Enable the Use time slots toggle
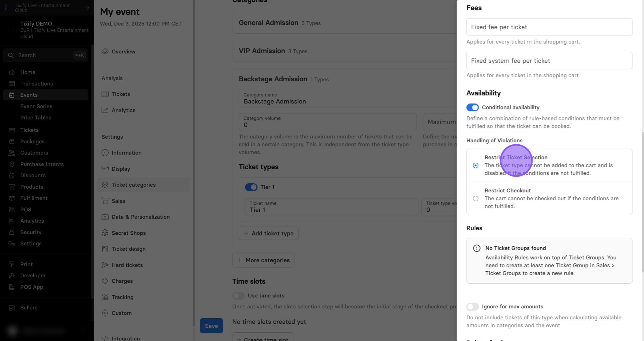Screen dimensions: 644x341 pos(239,296)
